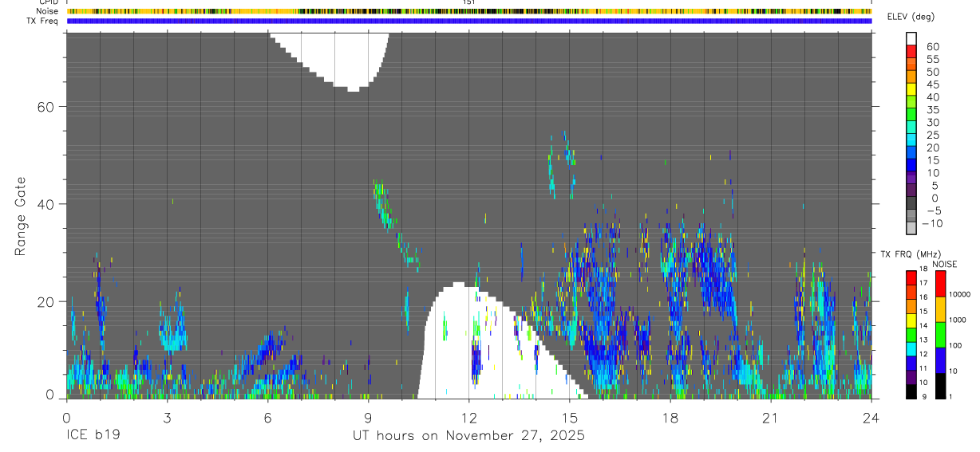
Task: Click 'UT hours on November 27, 2025' label
Action: (x=469, y=435)
